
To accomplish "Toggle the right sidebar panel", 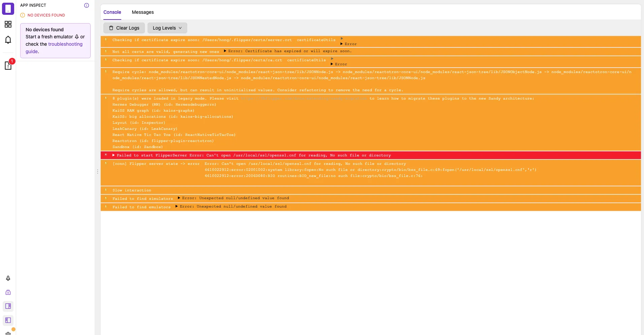I will (8, 306).
